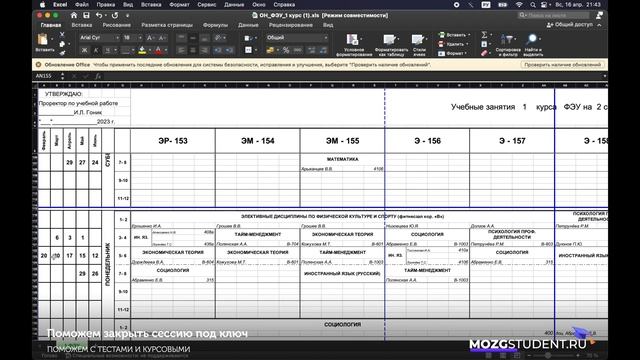Toggle align text right
Viewport: 640px width, 360px height.
[x=204, y=50]
